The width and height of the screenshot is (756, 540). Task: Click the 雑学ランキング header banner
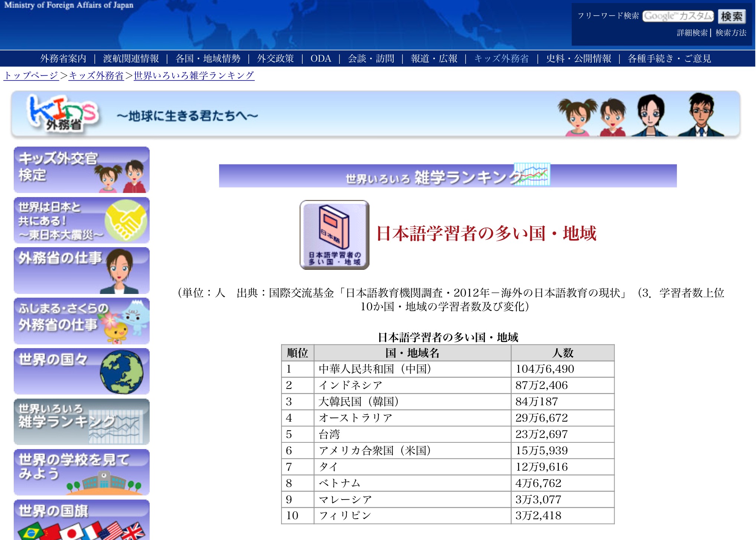click(447, 176)
